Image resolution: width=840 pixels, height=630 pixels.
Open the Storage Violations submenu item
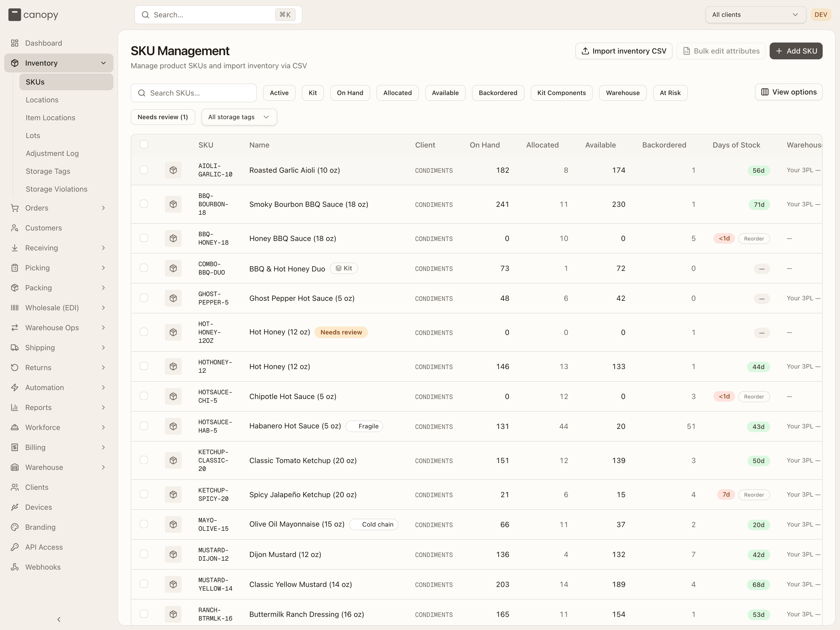[66, 189]
